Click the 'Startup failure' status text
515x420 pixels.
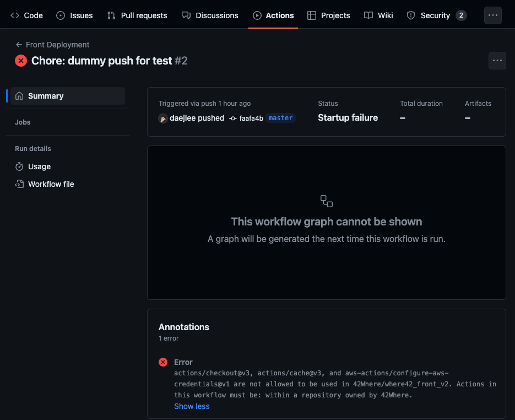tap(348, 117)
